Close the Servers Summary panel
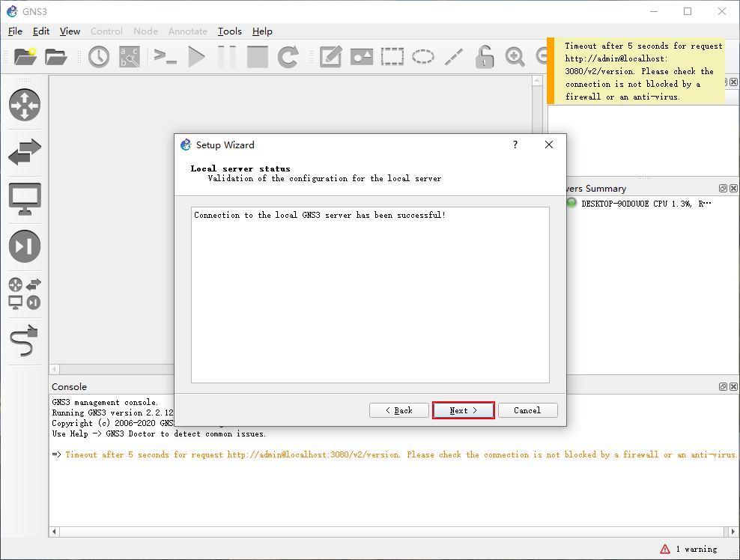Image resolution: width=740 pixels, height=560 pixels. [733, 188]
